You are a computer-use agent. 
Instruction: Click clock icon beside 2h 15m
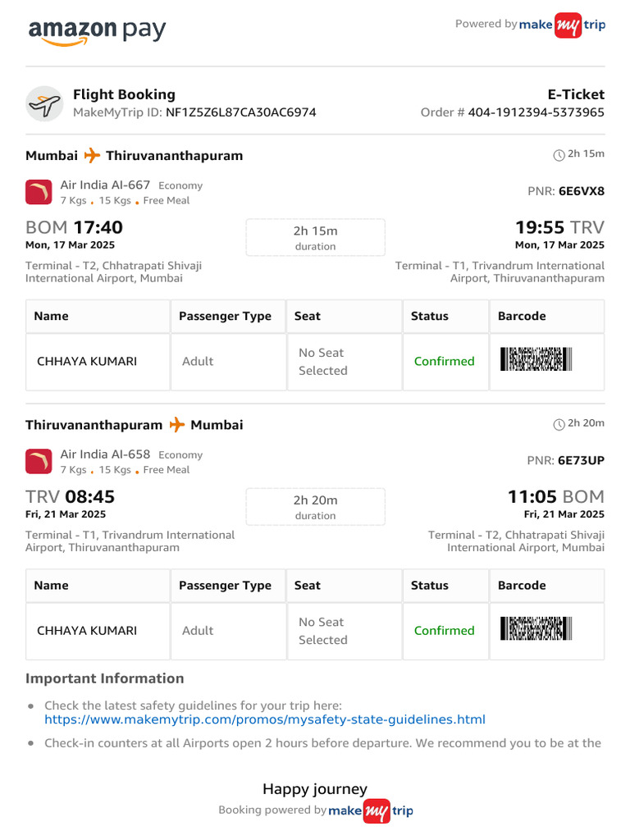559,155
